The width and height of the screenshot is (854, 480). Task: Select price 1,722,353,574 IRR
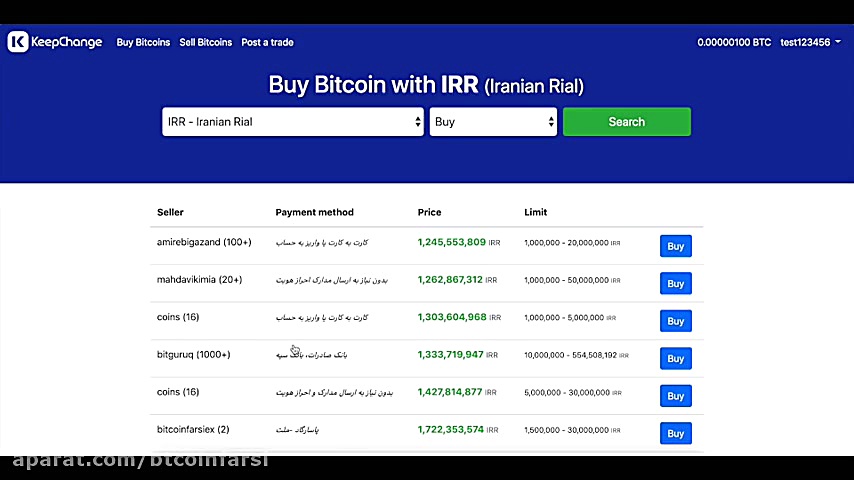458,430
